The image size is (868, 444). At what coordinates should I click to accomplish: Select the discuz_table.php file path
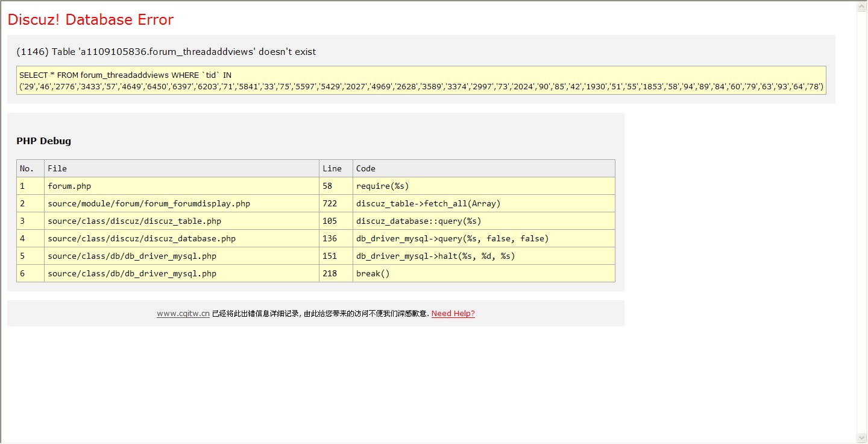[x=134, y=221]
